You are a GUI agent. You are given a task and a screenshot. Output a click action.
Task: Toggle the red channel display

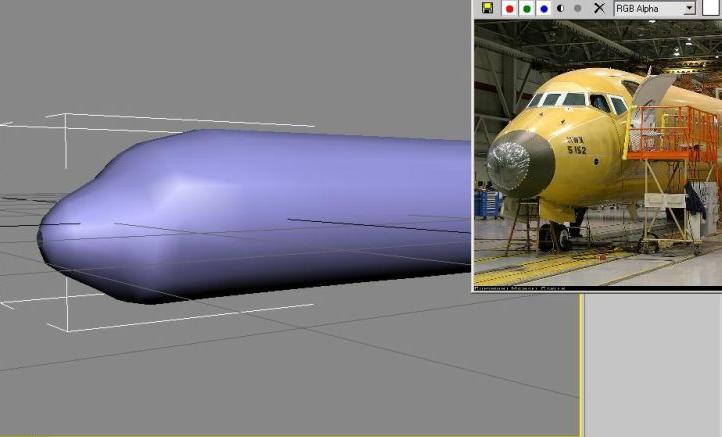point(509,8)
